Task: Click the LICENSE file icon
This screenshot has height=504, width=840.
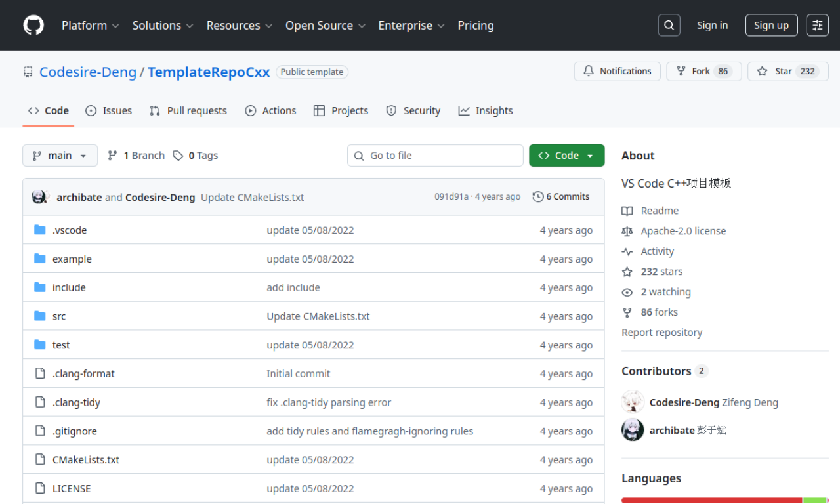Action: tap(40, 488)
